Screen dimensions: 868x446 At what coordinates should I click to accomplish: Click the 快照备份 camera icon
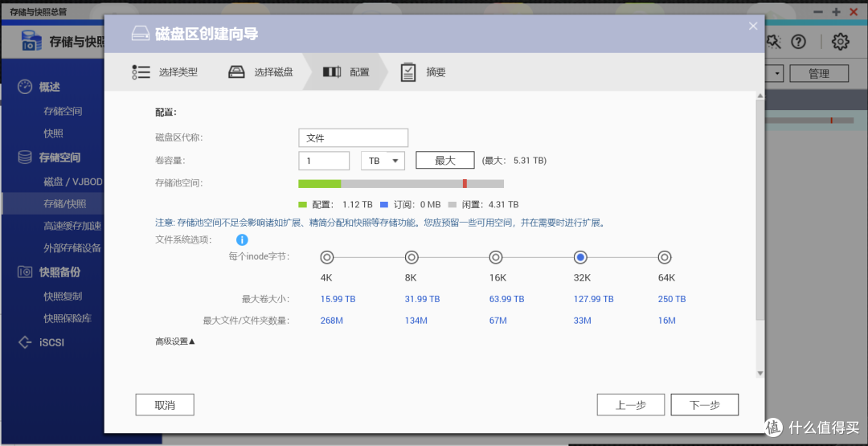click(25, 272)
